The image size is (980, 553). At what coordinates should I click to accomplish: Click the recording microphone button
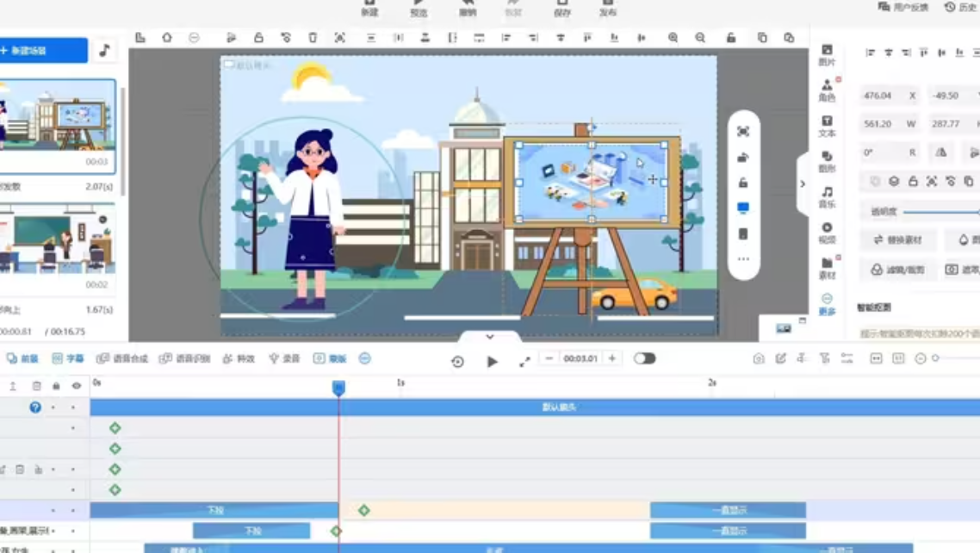click(x=284, y=358)
